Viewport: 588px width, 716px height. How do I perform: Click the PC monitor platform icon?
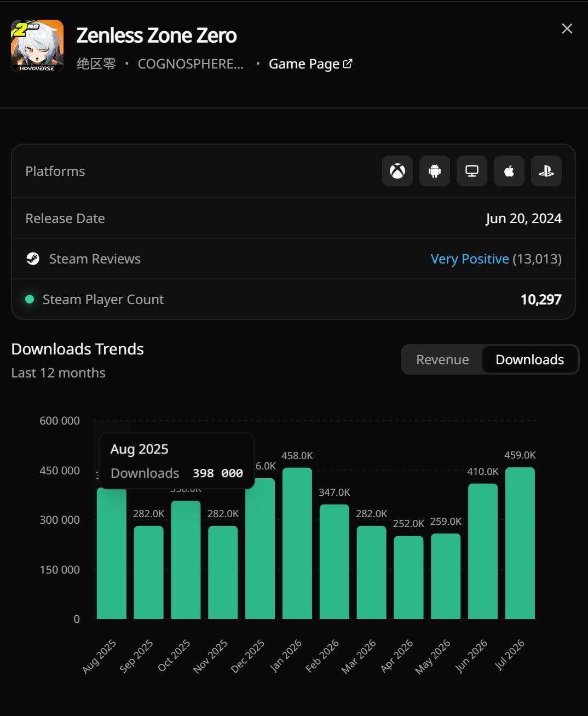pos(472,171)
